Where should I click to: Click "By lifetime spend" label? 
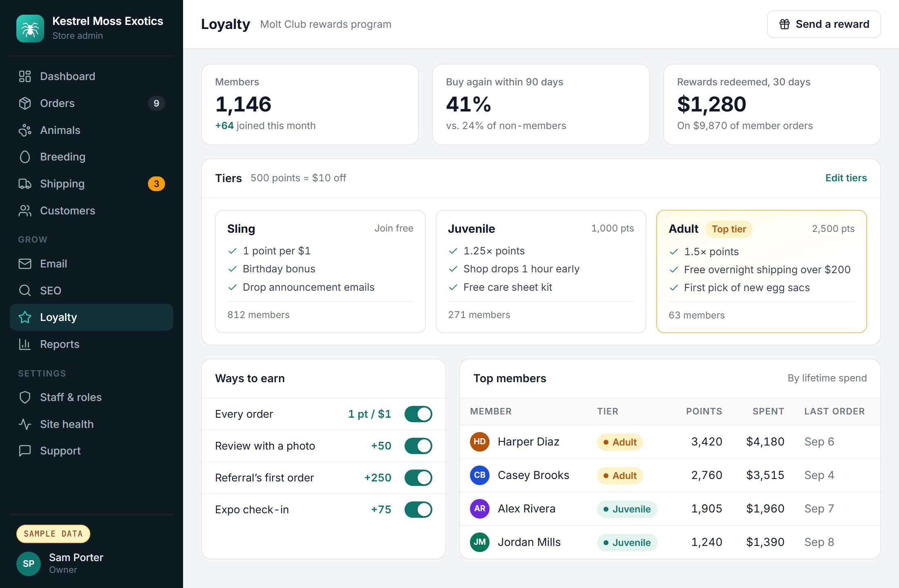click(x=827, y=378)
